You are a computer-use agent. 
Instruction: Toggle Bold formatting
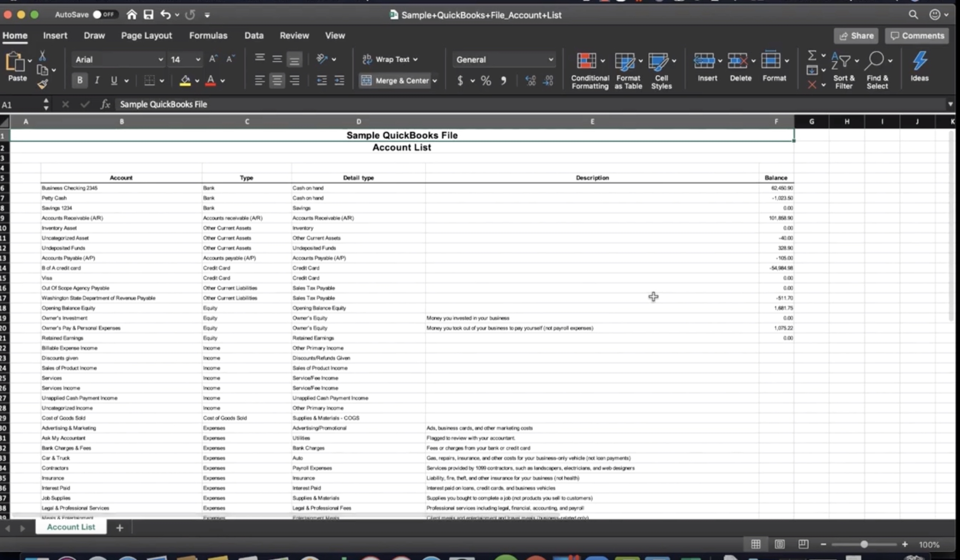[79, 80]
